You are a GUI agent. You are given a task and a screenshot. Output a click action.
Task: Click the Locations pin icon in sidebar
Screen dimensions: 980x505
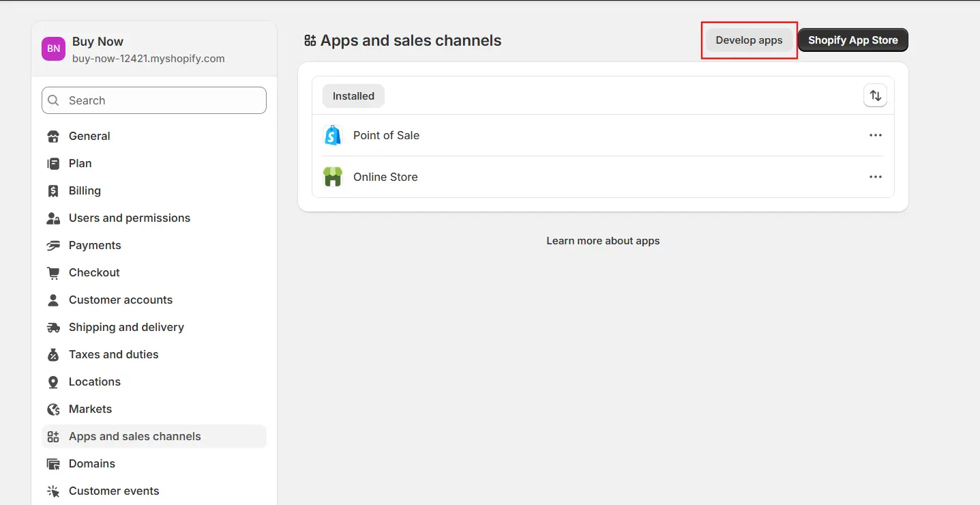(53, 382)
